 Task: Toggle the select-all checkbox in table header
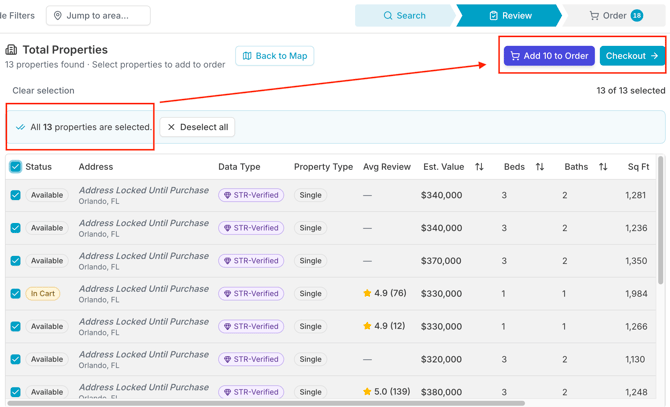point(15,167)
